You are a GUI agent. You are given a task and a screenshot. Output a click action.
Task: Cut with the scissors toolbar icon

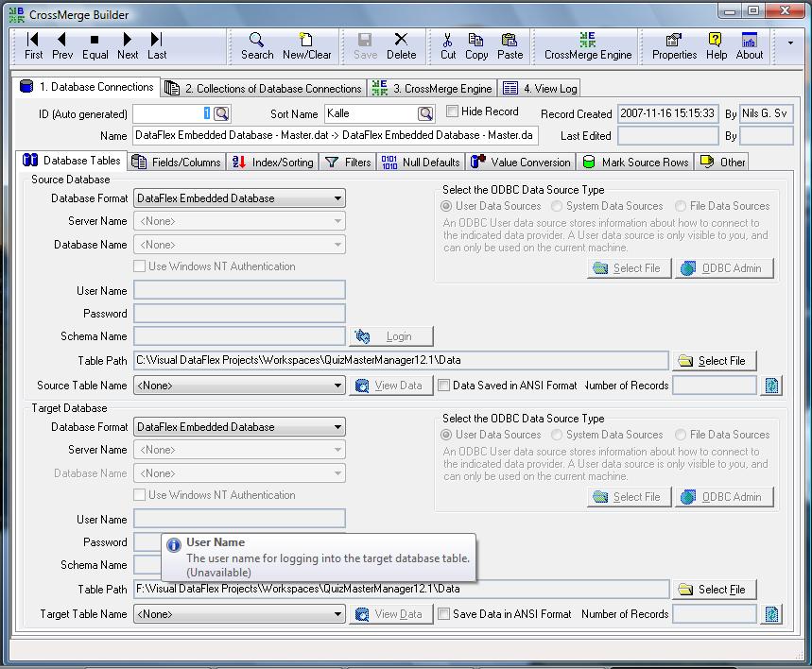pos(448,46)
